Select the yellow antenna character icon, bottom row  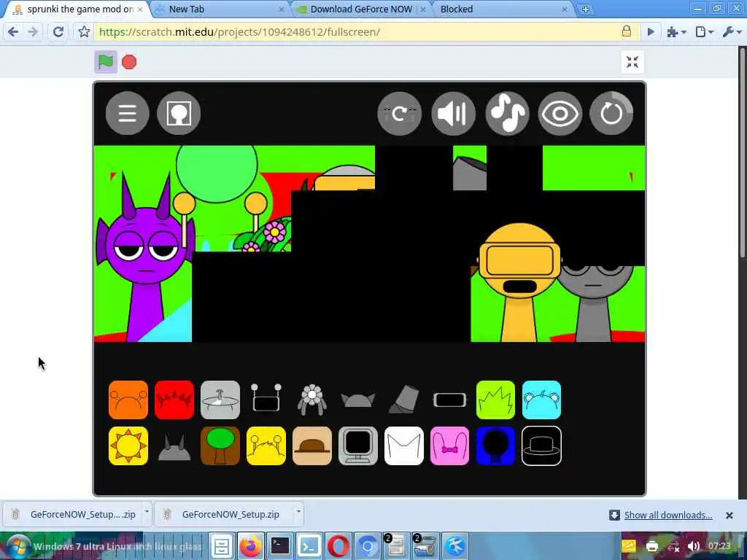tap(266, 446)
